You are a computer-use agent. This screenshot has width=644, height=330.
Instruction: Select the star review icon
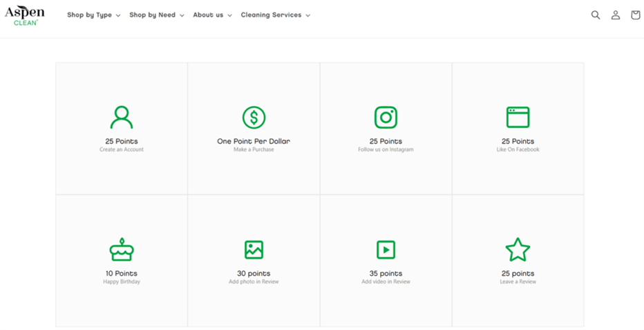(x=518, y=250)
